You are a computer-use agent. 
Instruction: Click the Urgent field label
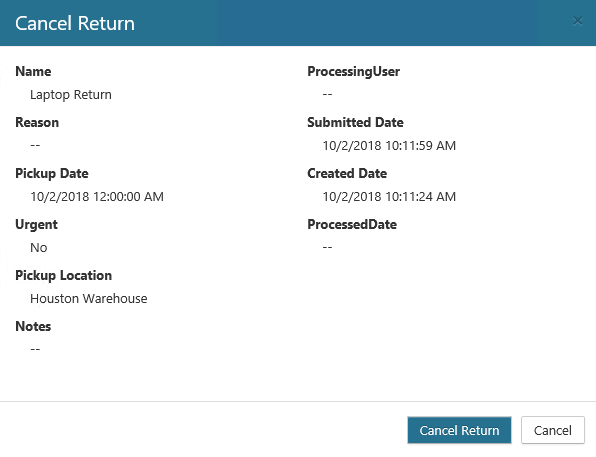pyautogui.click(x=36, y=225)
